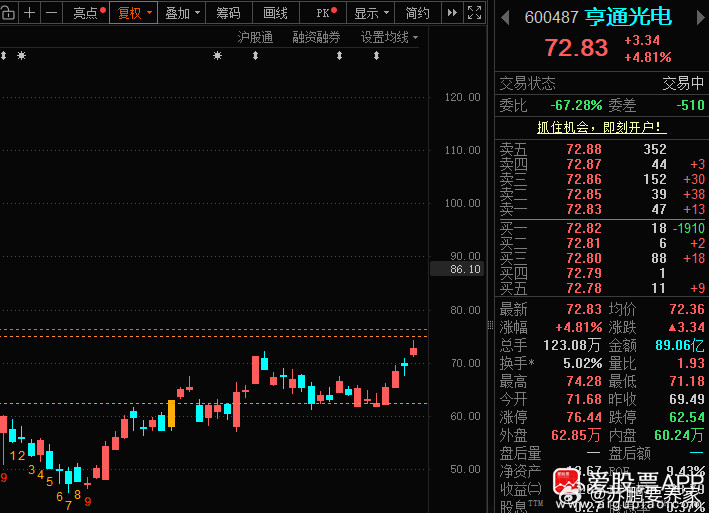The height and width of the screenshot is (513, 709).
Task: Click the 沪股通 label
Action: pyautogui.click(x=255, y=38)
